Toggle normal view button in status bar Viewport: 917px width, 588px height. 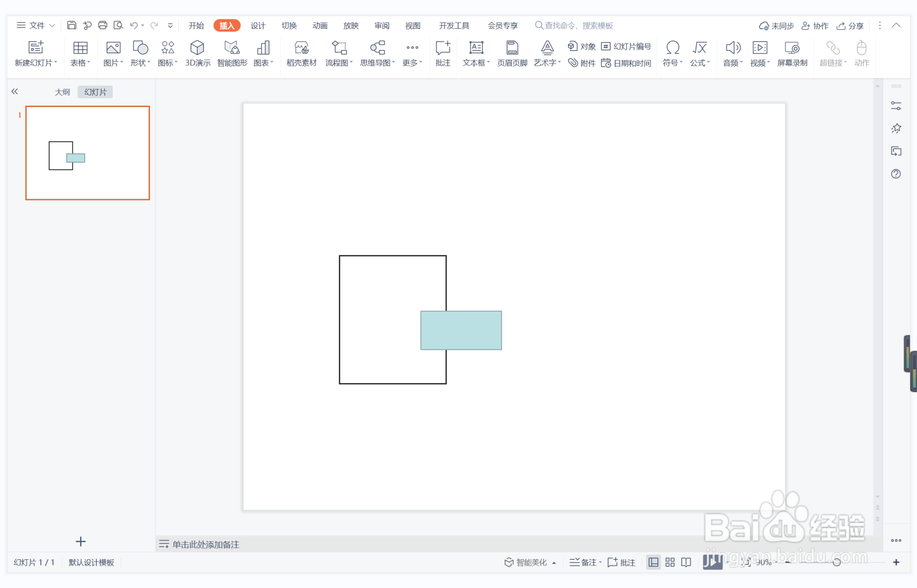(653, 562)
